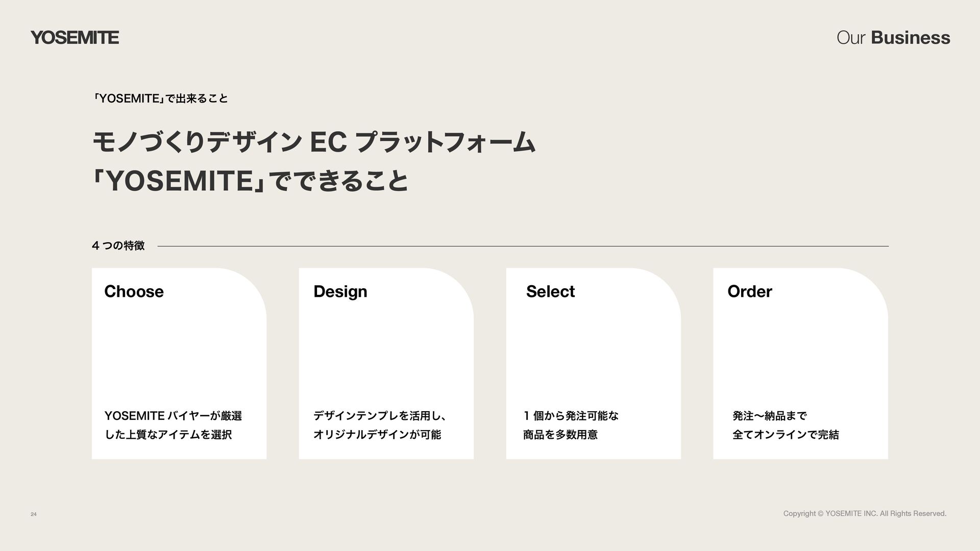Click the "4 つの特徴" label
Screen dimensions: 980x551
coord(118,246)
